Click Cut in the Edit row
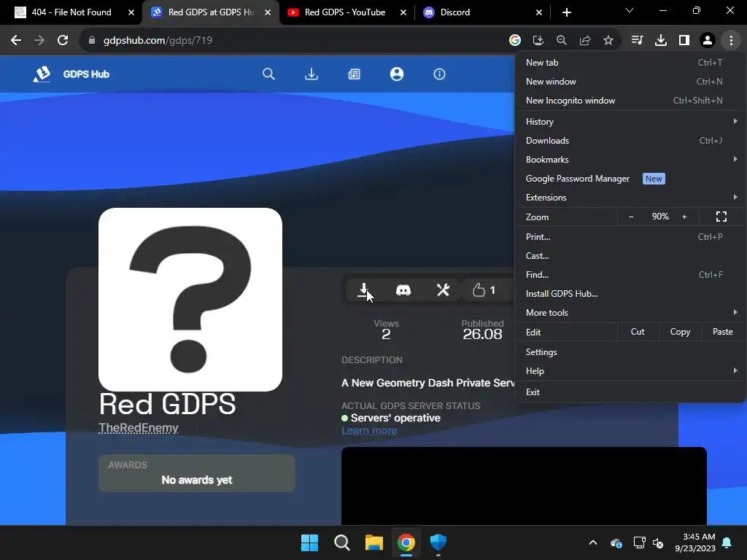 (x=638, y=332)
